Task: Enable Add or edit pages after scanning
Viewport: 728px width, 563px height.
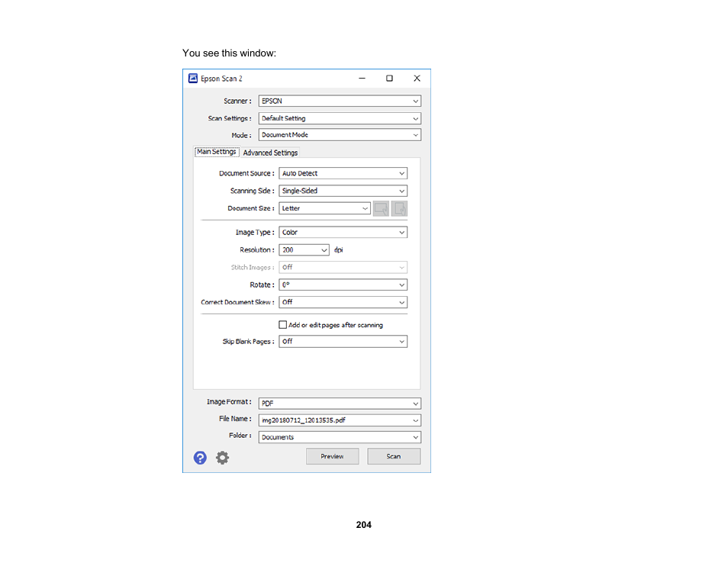Action: (x=283, y=325)
